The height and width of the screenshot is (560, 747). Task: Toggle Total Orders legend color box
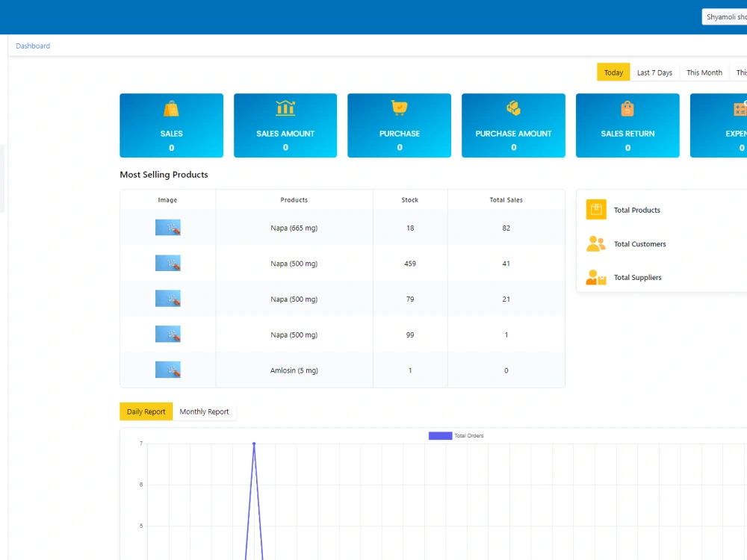point(440,436)
